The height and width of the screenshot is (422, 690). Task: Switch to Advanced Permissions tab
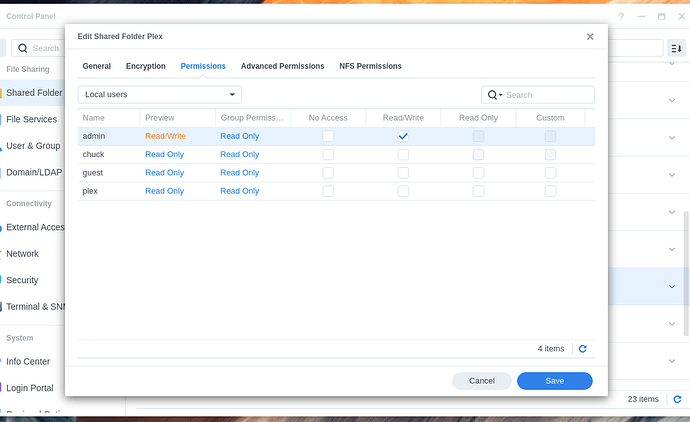[283, 66]
